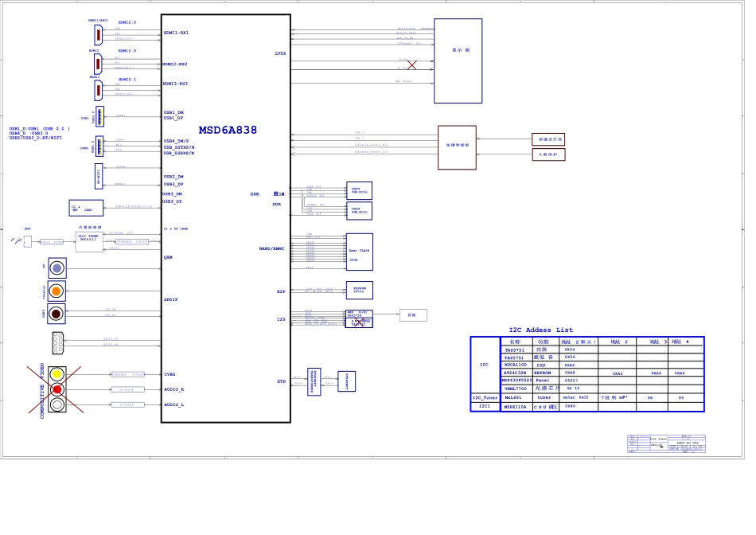This screenshot has width=756, height=535.
Task: Click the antenna ANT symbol
Action: [x=27, y=240]
